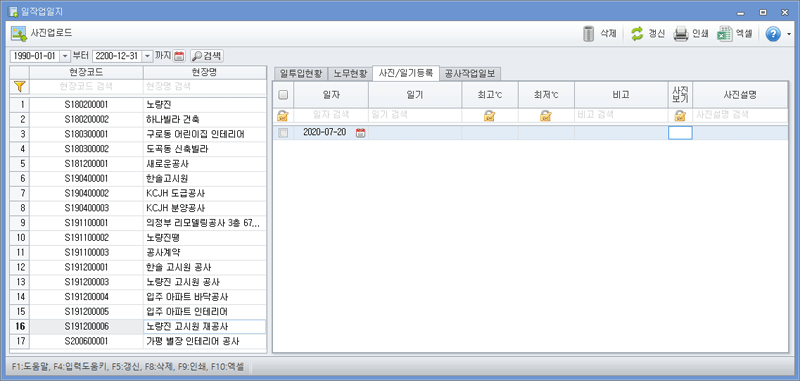Image resolution: width=800 pixels, height=381 pixels.
Task: Select the 한솔고시원 row
Action: pos(138,179)
